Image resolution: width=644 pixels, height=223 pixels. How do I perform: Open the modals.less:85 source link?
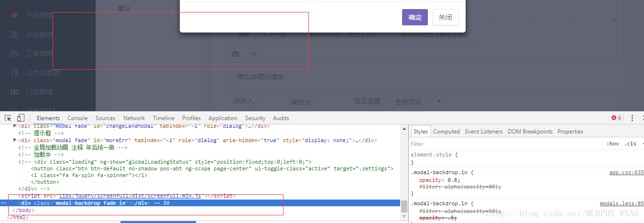click(x=622, y=203)
